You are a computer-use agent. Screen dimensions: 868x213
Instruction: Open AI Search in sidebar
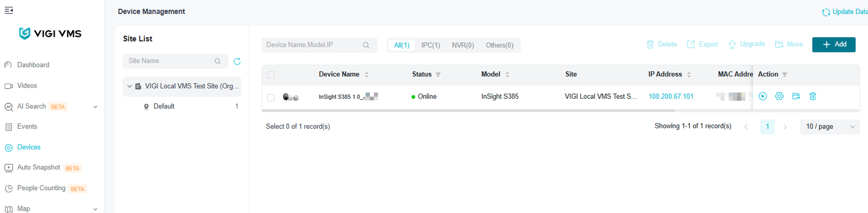pos(31,106)
